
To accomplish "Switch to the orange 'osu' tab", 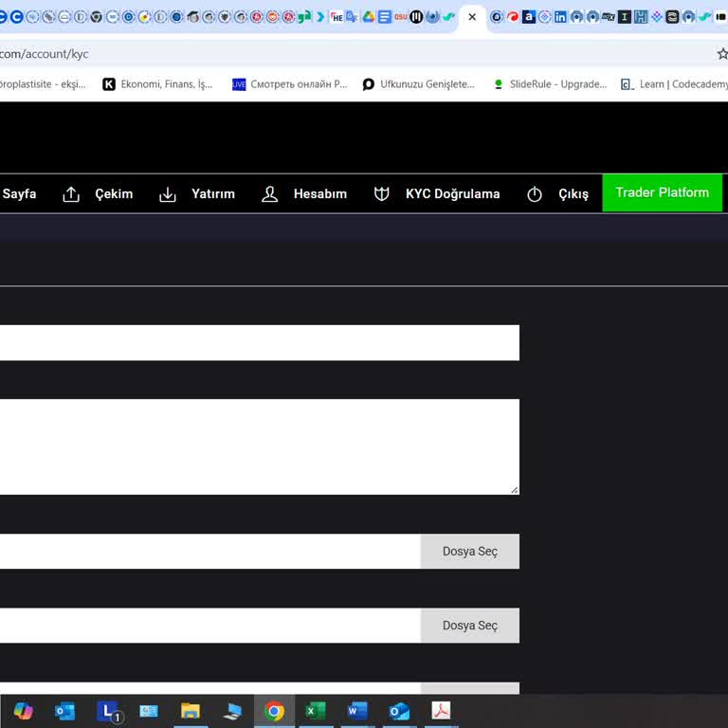I will tap(401, 17).
